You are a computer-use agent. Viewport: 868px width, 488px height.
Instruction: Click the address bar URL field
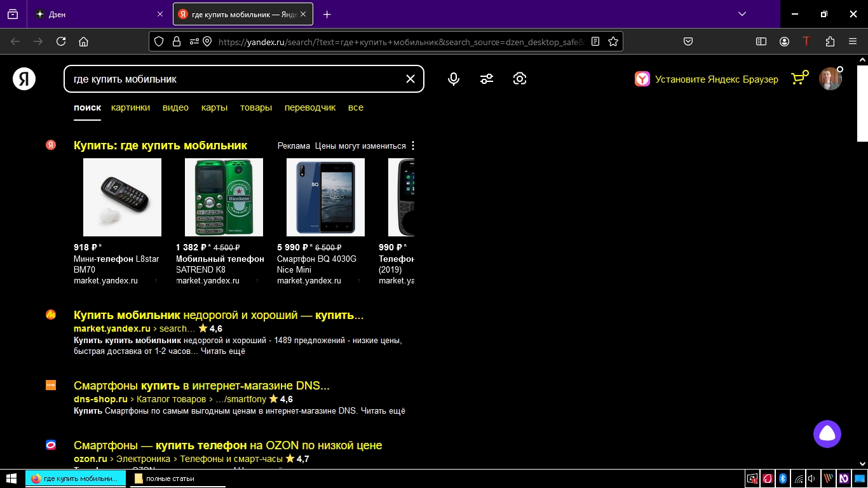[x=400, y=42]
